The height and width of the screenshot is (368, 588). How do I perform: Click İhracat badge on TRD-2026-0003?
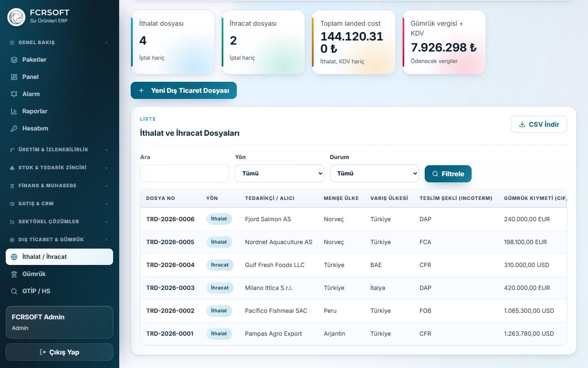220,288
